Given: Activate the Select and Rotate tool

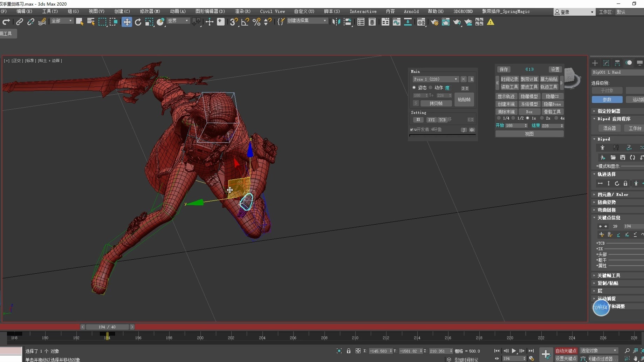Looking at the screenshot, I should (138, 22).
